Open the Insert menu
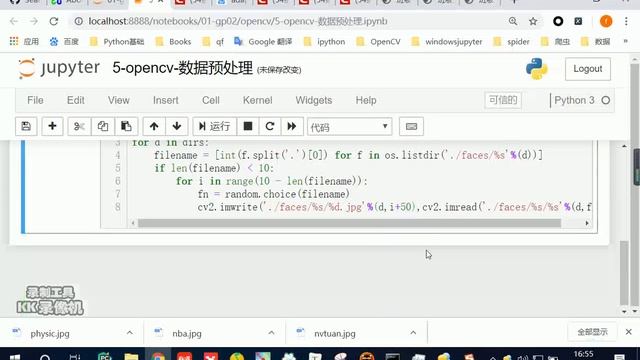This screenshot has width=640, height=360. (166, 100)
